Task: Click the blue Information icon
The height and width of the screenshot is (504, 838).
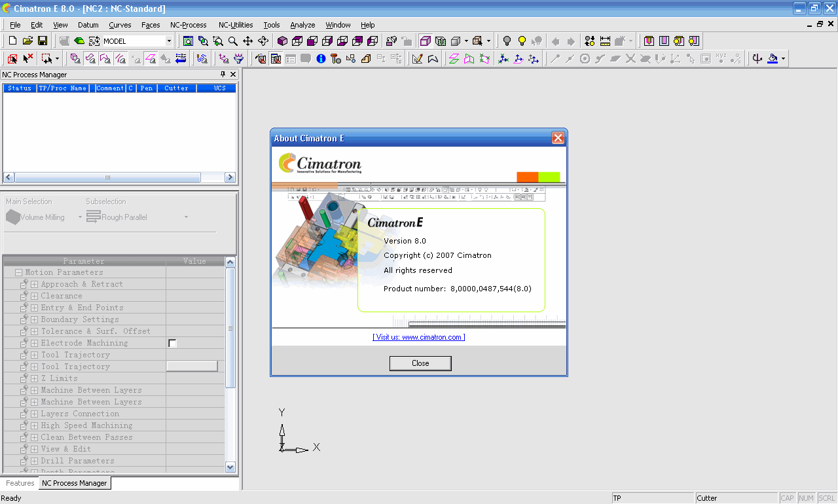Action: [321, 58]
